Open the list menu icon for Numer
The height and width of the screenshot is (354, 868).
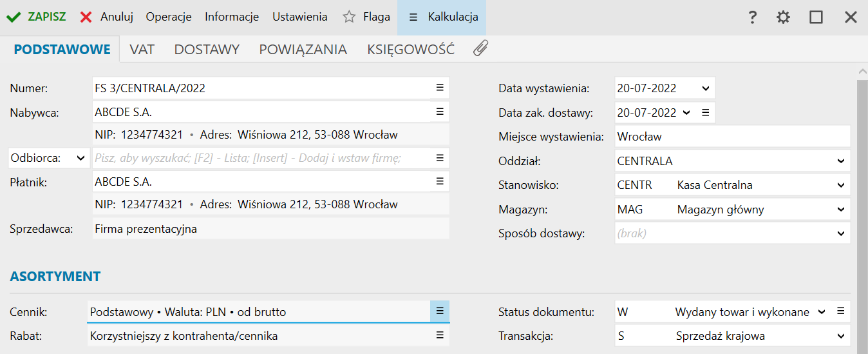coord(440,88)
